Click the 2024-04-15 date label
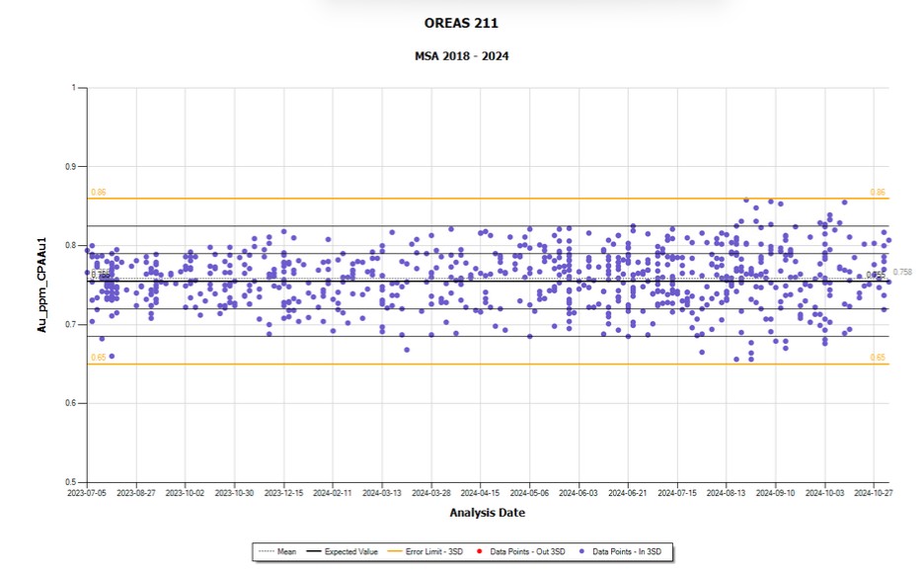The image size is (924, 575). 481,493
